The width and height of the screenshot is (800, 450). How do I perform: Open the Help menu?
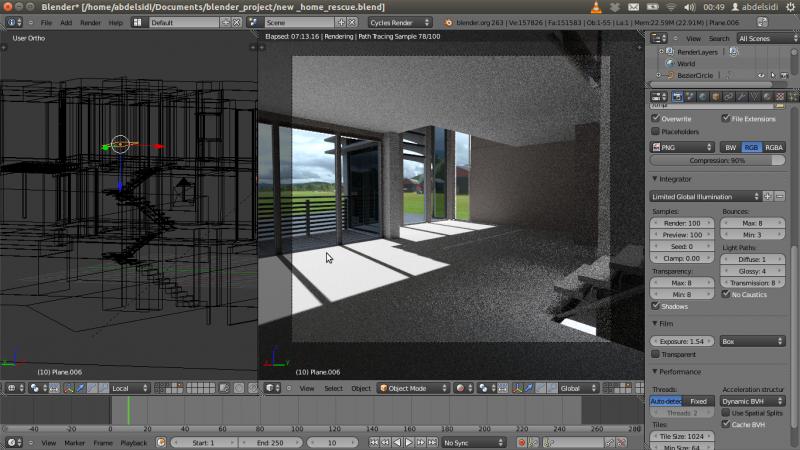point(115,22)
